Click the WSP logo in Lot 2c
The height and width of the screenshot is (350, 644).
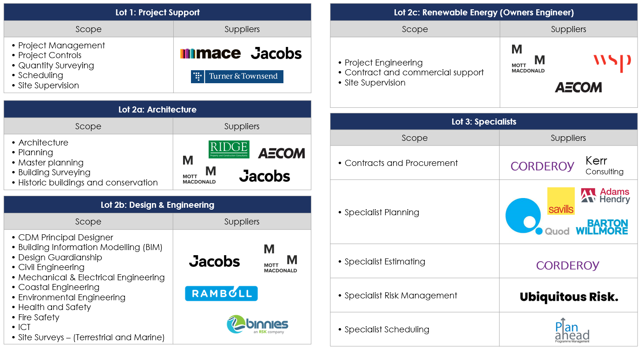611,62
